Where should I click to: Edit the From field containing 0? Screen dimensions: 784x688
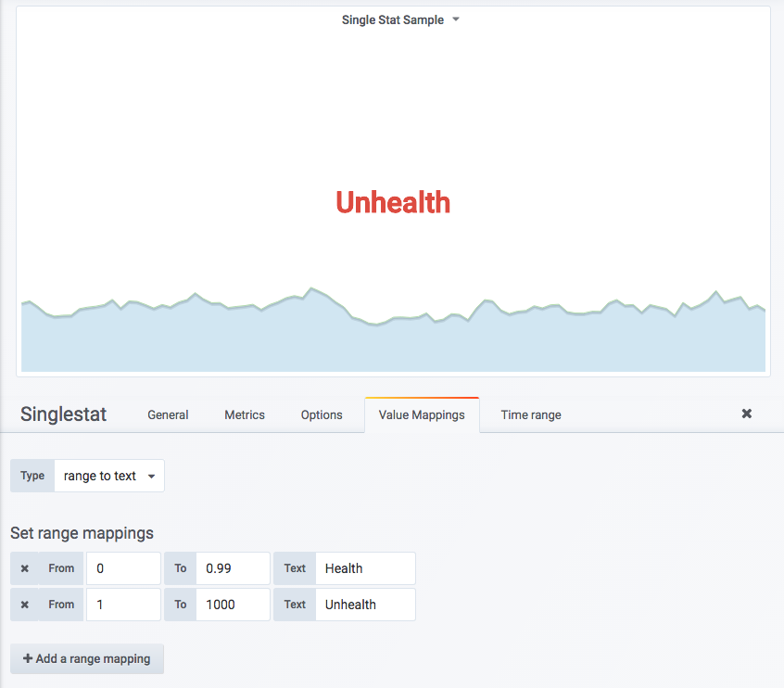point(123,568)
